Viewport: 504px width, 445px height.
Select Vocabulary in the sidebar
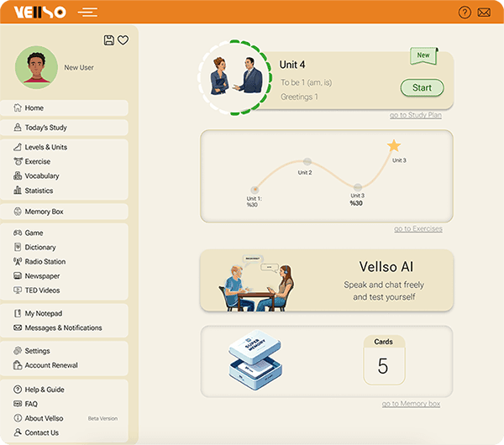pos(41,176)
